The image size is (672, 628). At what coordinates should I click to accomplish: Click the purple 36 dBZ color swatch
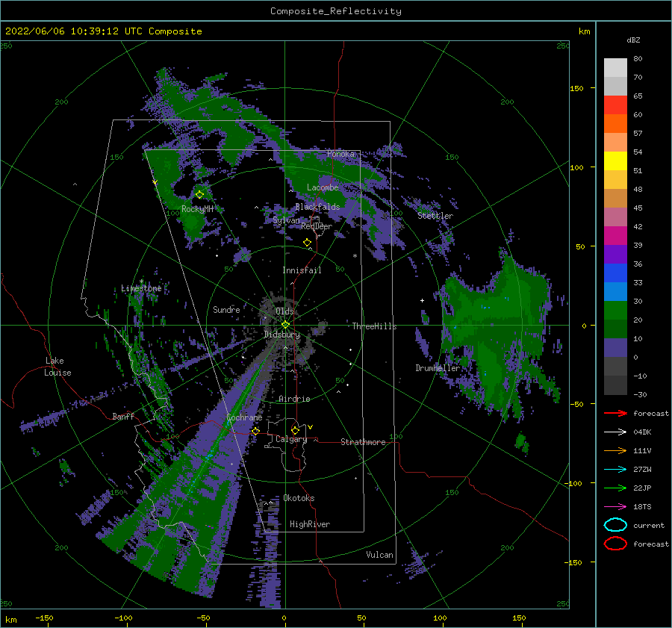tap(615, 255)
